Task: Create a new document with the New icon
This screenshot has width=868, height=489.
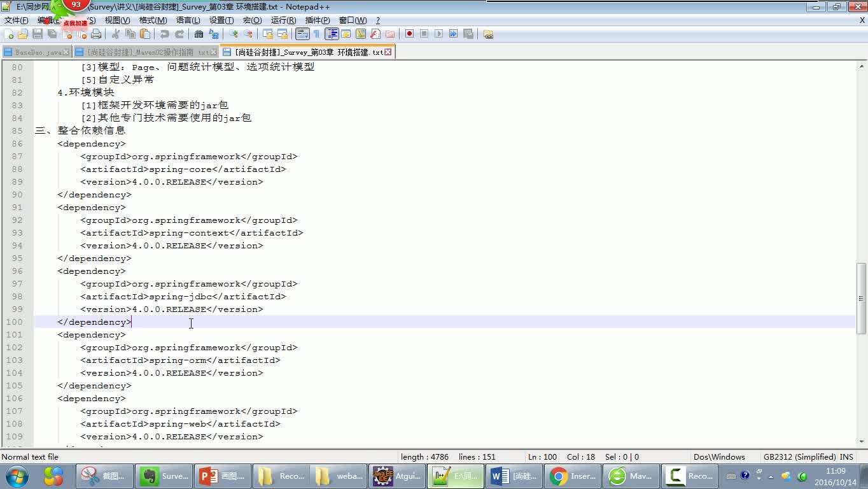Action: coord(9,34)
